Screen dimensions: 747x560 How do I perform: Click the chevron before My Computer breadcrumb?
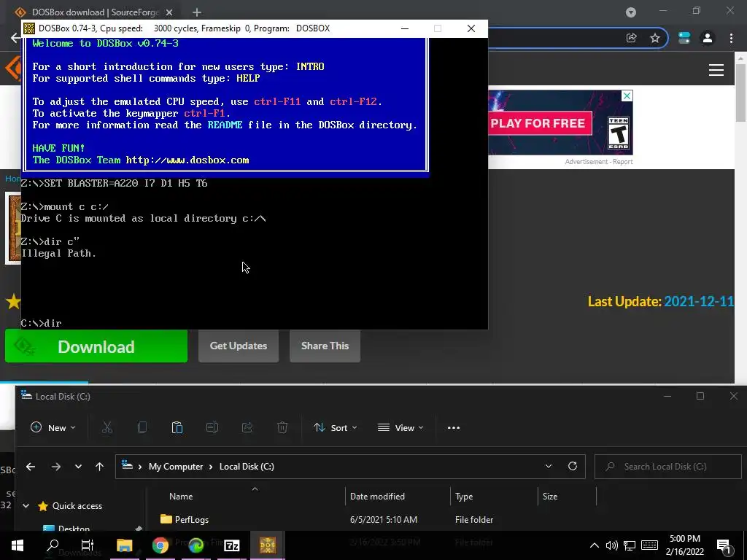[140, 467]
